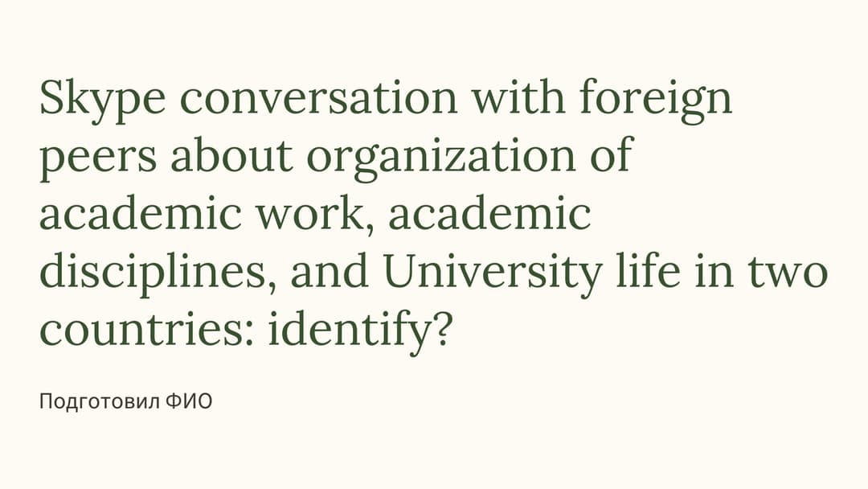Click the word "foreign" in the title
Screen dimensions: 868x489
click(656, 101)
